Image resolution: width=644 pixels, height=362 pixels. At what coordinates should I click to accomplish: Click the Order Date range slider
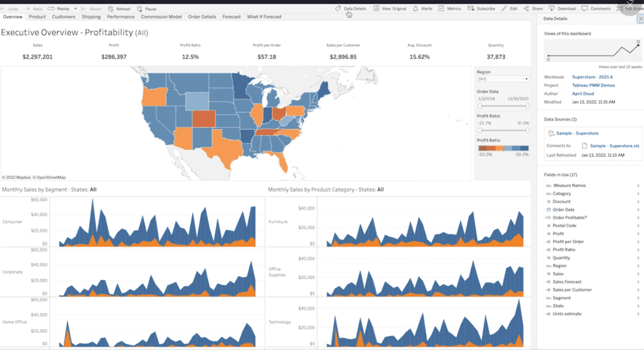pyautogui.click(x=503, y=106)
